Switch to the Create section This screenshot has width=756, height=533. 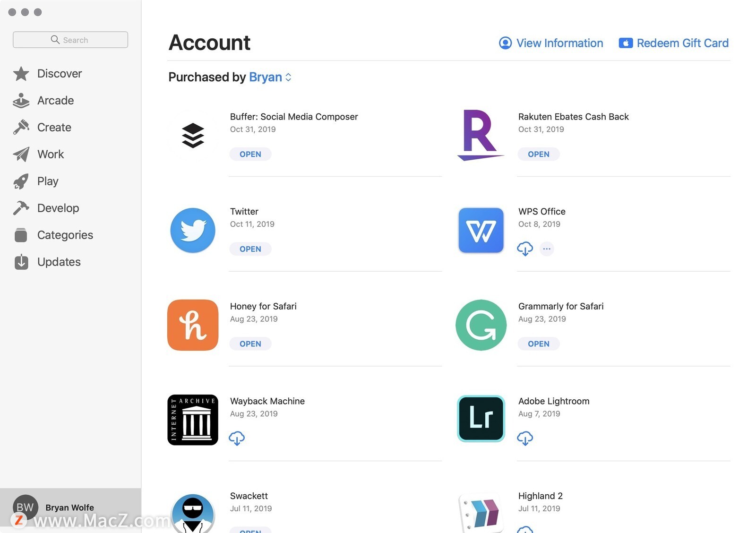click(54, 128)
